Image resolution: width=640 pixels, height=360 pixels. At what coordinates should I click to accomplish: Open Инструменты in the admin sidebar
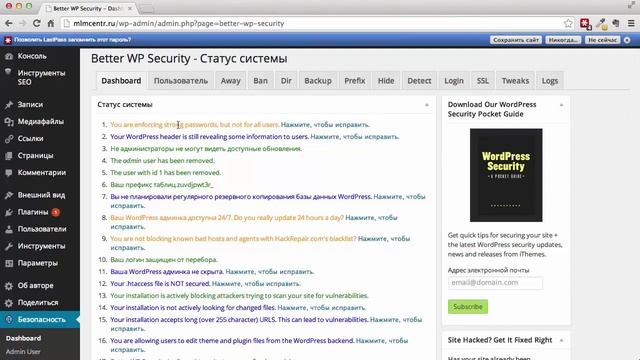[40, 246]
